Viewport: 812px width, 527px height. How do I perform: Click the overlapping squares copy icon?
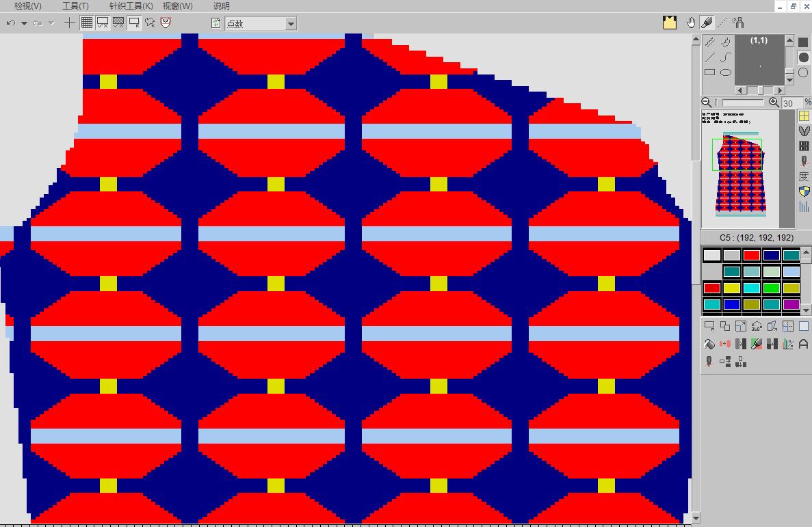(725, 326)
